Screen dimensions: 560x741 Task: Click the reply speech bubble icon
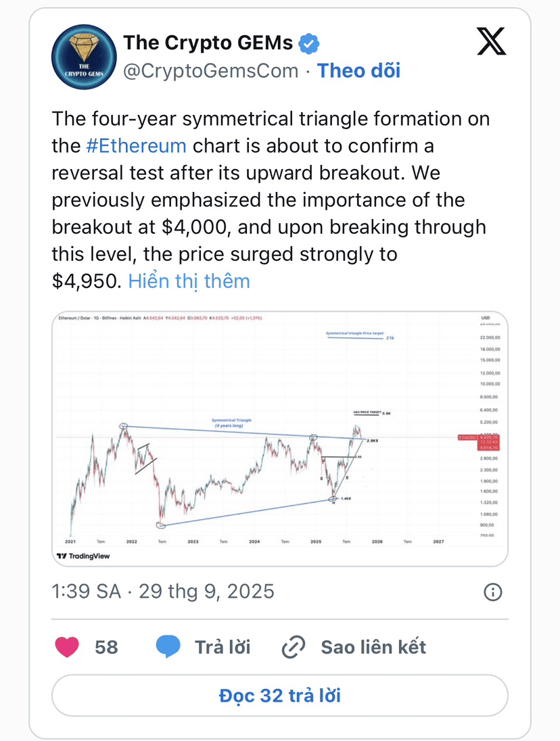(x=169, y=647)
